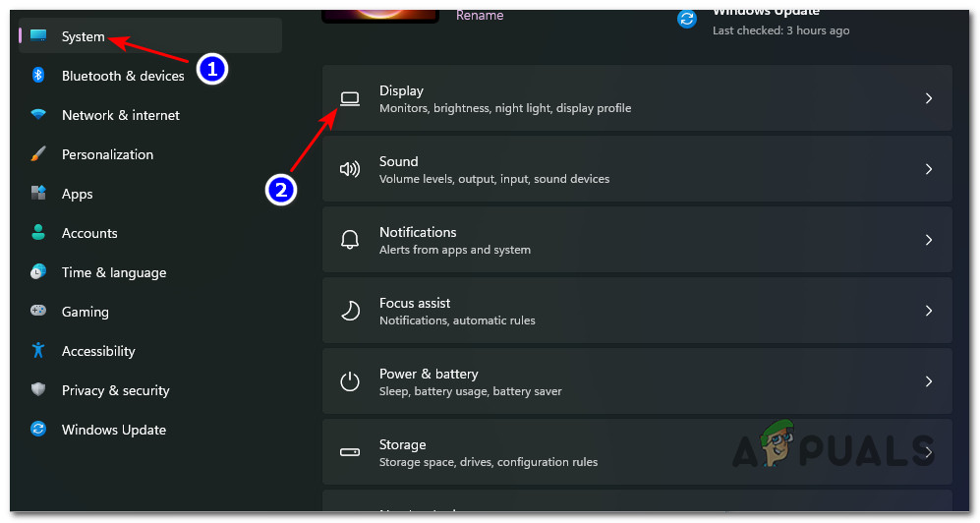Click the Accessibility figure icon

click(x=38, y=351)
